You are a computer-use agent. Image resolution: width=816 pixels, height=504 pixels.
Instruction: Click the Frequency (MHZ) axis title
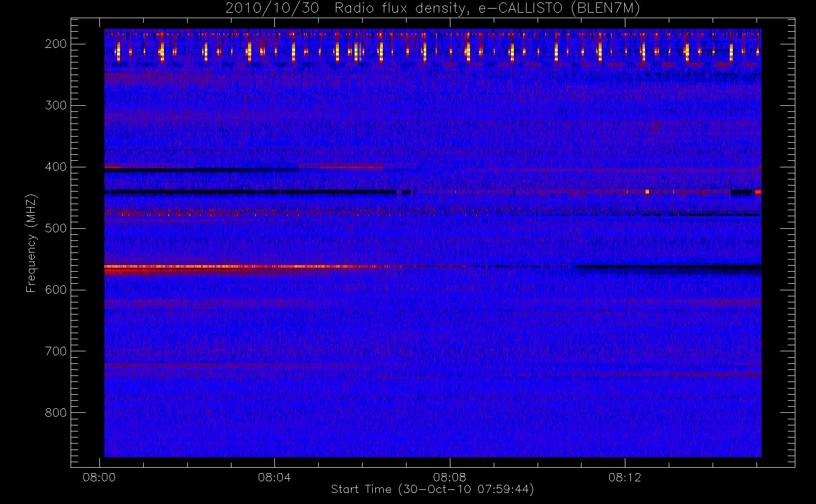point(31,243)
